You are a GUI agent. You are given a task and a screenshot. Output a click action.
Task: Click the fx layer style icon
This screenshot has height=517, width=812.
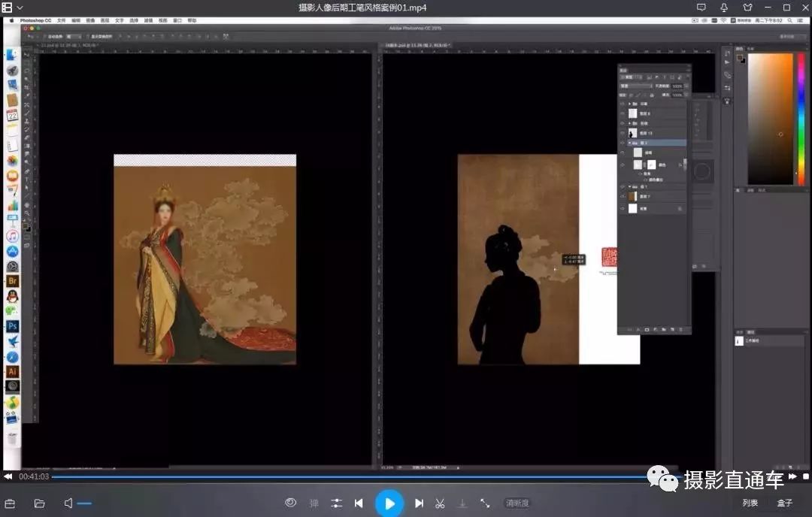pos(638,330)
